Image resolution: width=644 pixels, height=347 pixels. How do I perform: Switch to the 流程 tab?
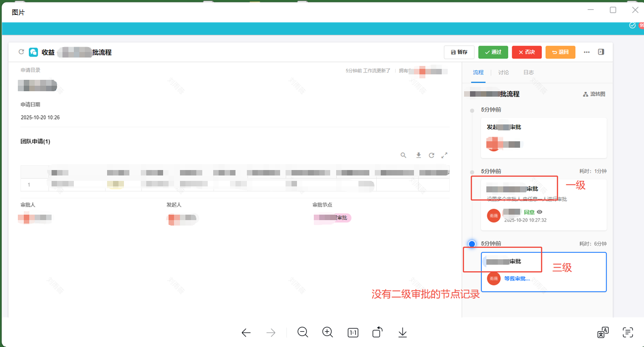478,72
